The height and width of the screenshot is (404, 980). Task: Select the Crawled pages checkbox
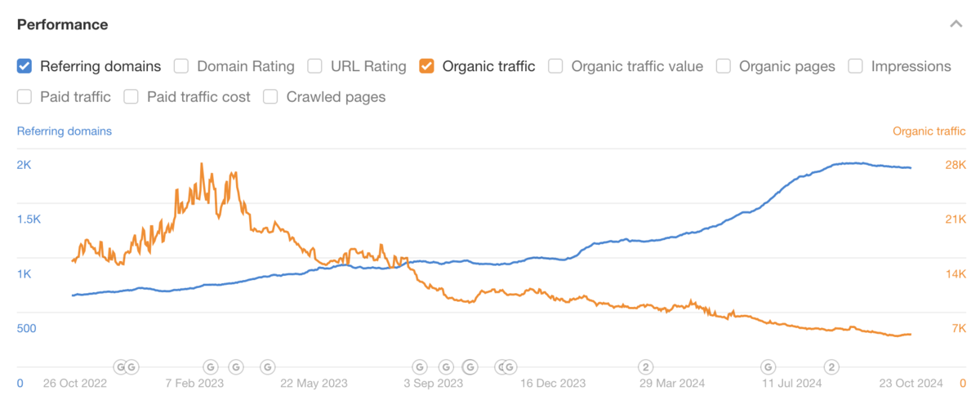270,97
